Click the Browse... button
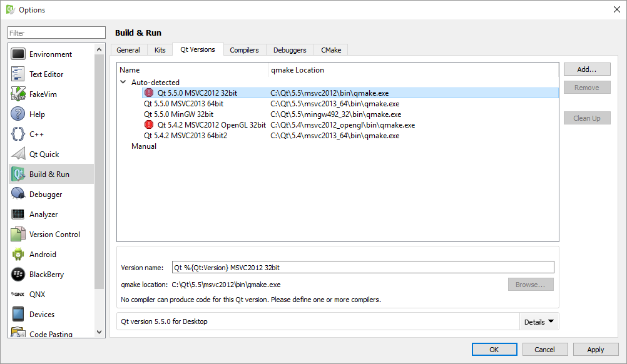The height and width of the screenshot is (364, 627). click(531, 285)
